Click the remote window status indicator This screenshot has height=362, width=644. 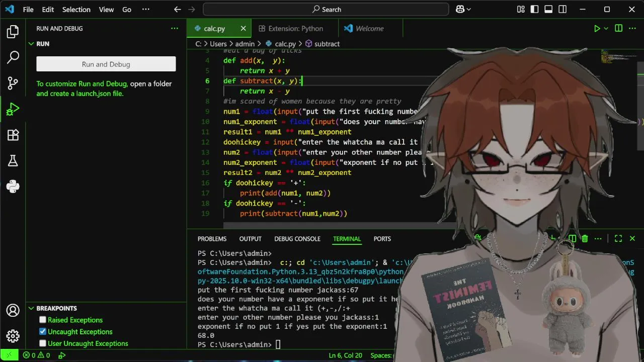coord(9,355)
